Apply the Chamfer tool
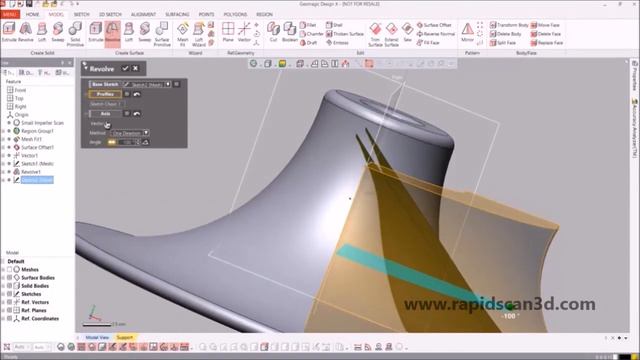640x360 pixels. [311, 34]
